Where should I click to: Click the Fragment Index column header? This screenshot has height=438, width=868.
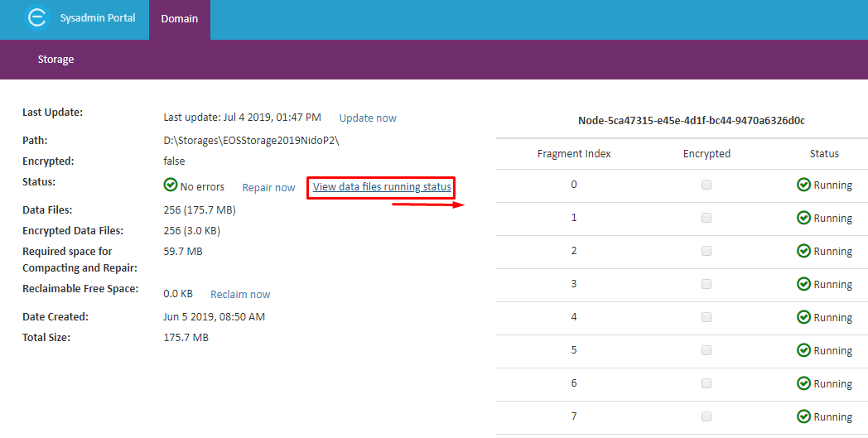(574, 154)
